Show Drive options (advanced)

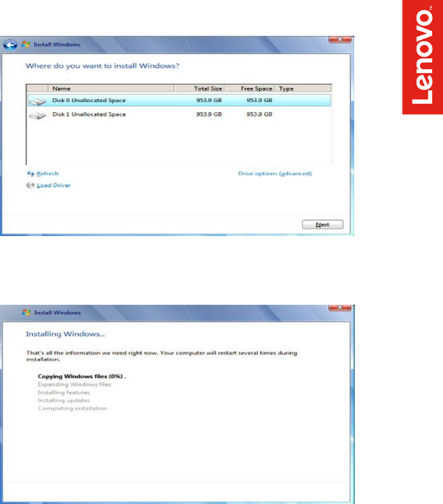275,174
